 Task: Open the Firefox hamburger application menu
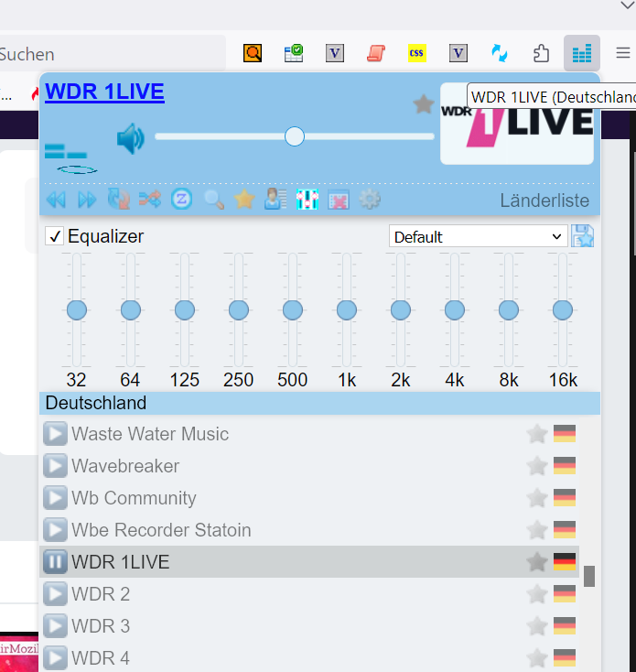(x=622, y=53)
